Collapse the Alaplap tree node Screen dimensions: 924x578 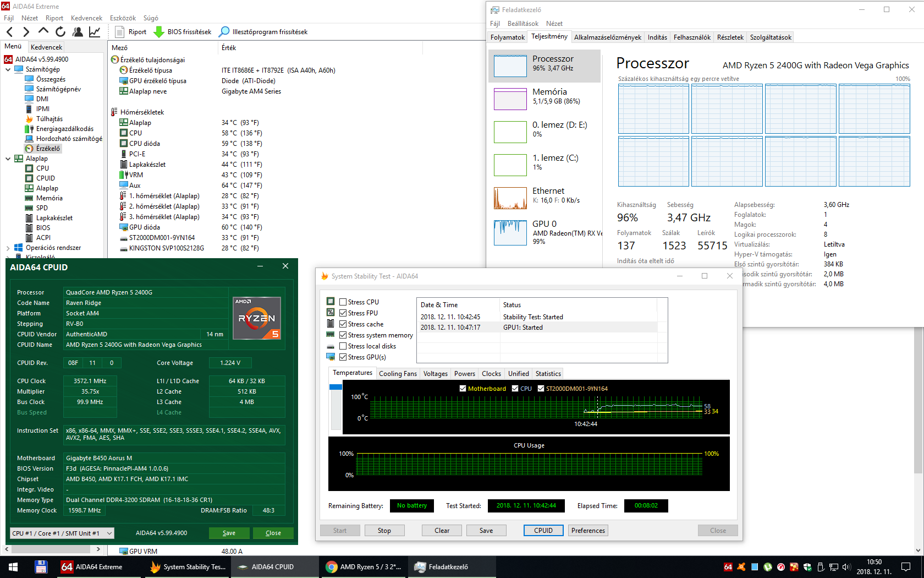pyautogui.click(x=8, y=159)
